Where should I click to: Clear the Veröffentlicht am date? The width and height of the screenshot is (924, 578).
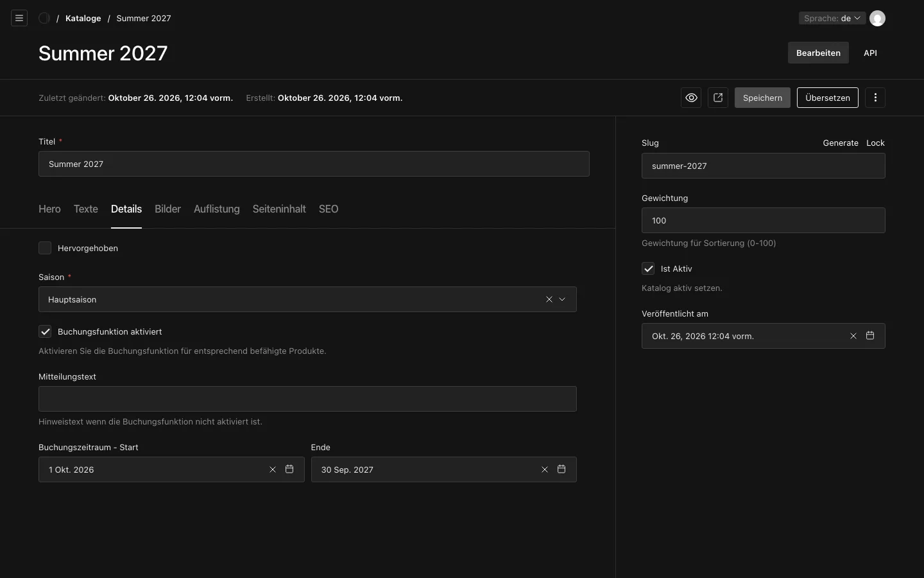click(x=853, y=336)
